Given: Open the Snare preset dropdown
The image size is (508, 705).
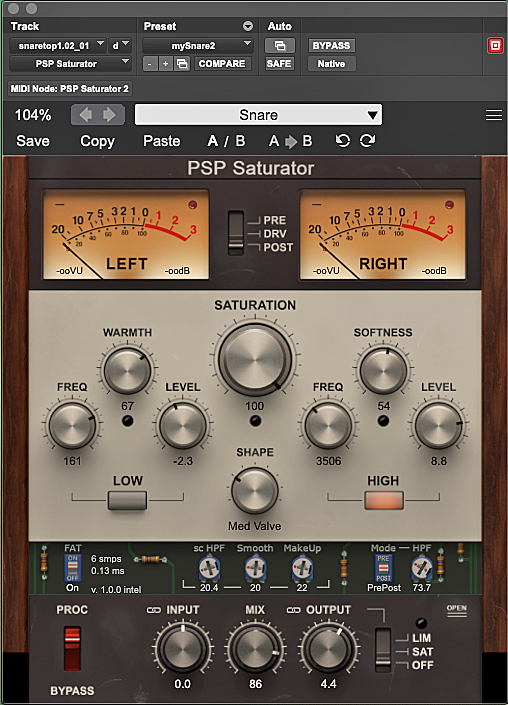Looking at the screenshot, I should (x=258, y=115).
